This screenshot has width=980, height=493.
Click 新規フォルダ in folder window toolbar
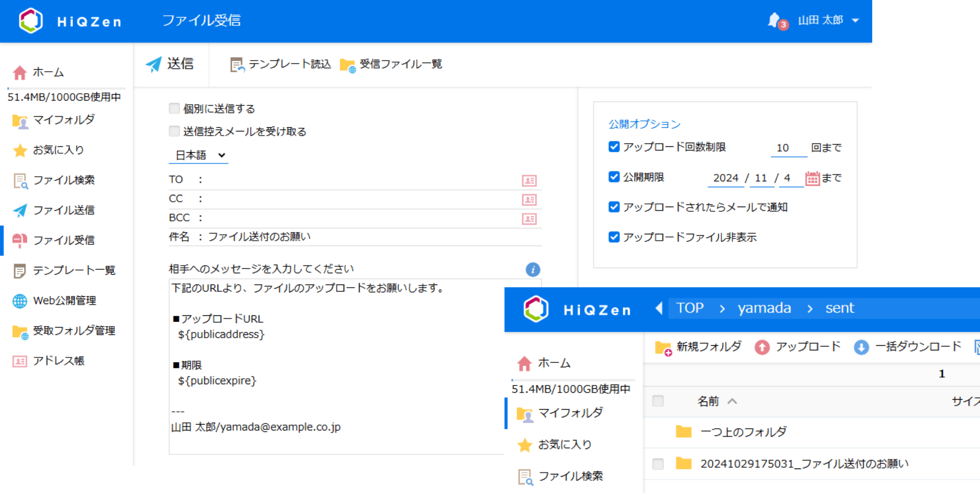pos(698,348)
